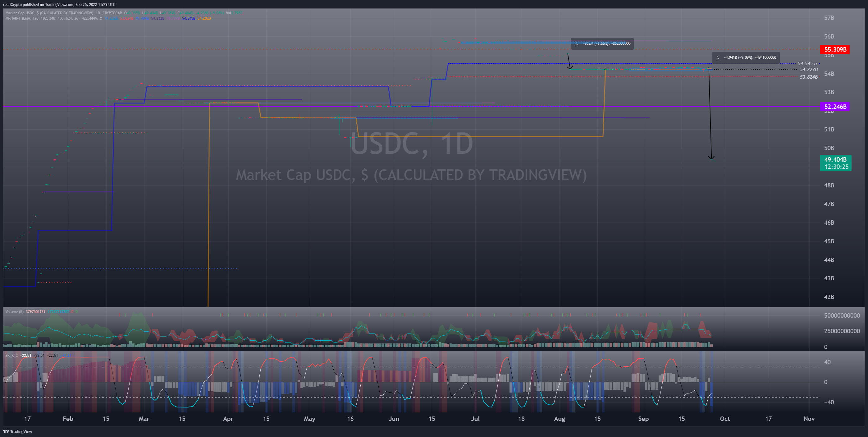This screenshot has width=868, height=437.
Task: Click the Apr date on the time axis
Action: [228, 419]
